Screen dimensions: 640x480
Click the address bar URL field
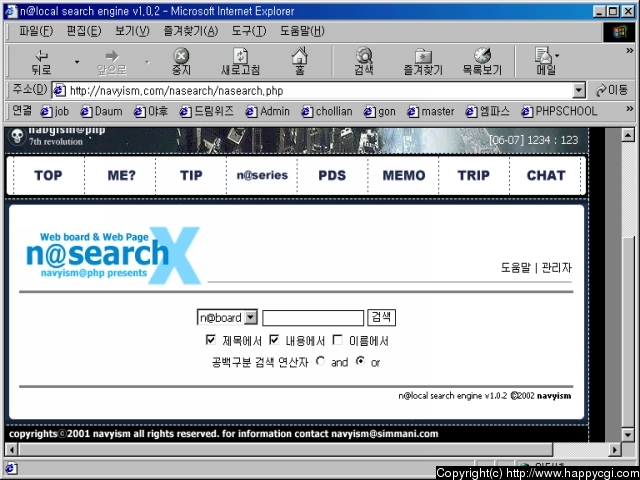312,90
